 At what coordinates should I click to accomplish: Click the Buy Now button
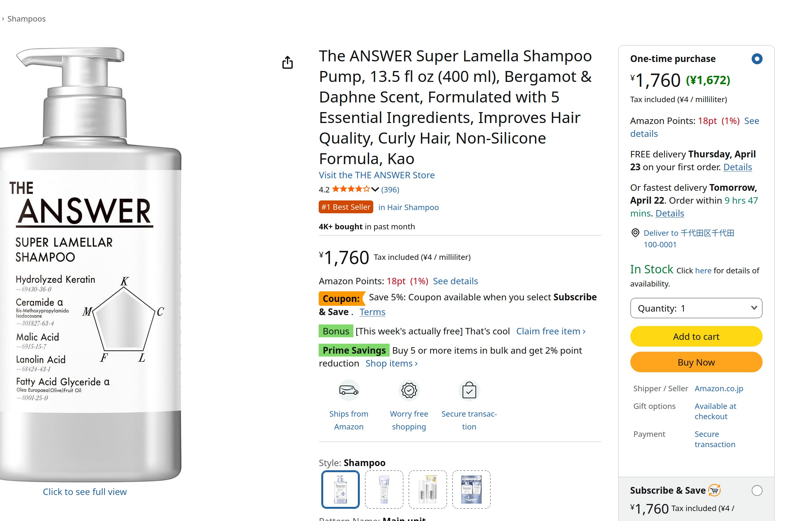tap(696, 362)
